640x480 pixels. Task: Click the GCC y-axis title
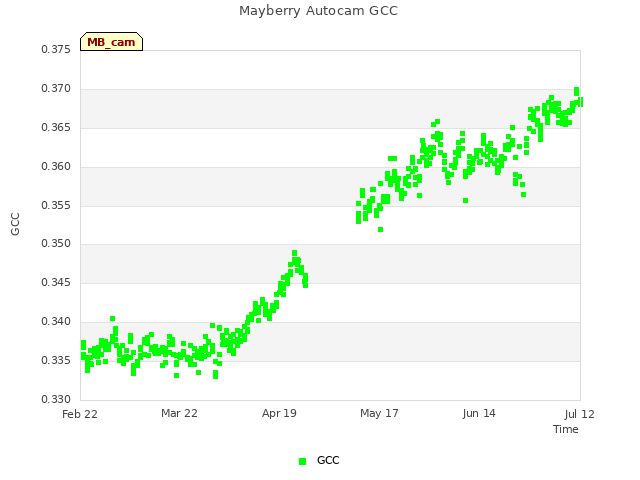click(x=15, y=224)
